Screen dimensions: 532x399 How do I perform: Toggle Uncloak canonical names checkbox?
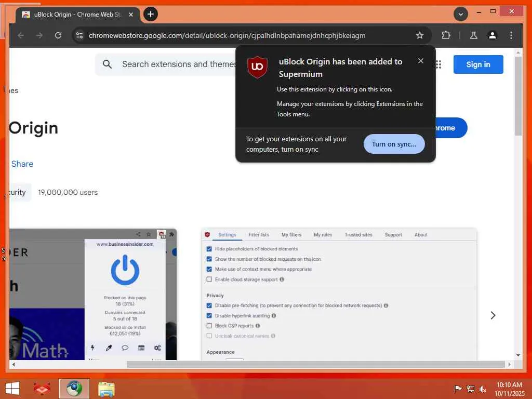point(209,336)
